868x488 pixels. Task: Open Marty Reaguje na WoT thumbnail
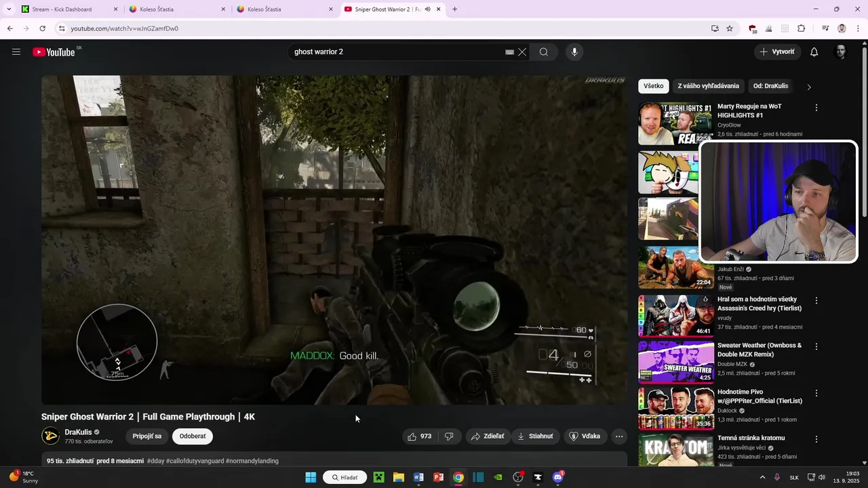click(x=676, y=123)
